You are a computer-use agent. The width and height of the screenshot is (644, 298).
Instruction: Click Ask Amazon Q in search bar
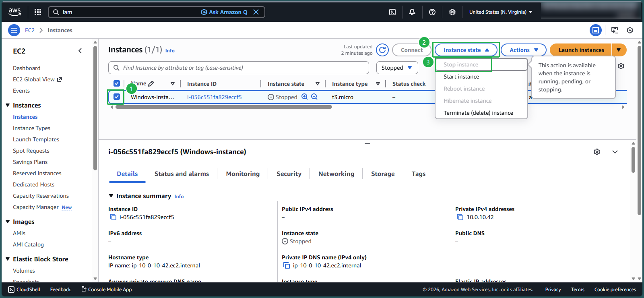[224, 12]
